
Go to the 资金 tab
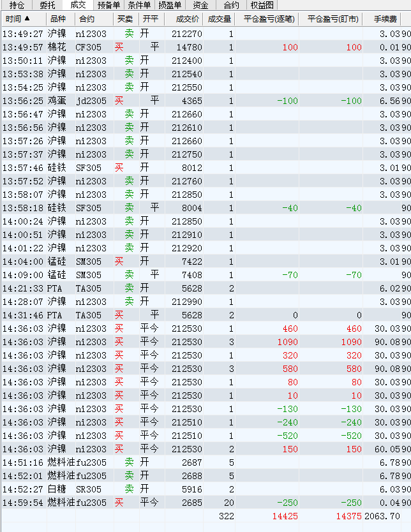(200, 5)
